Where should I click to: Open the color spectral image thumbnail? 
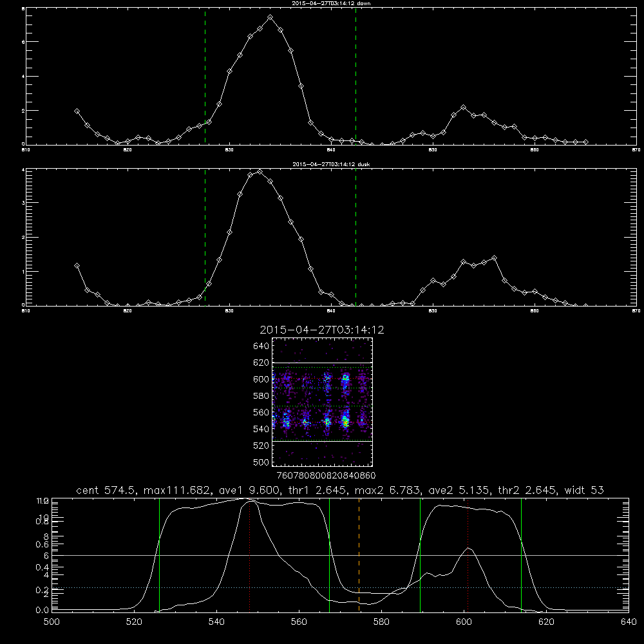(323, 402)
